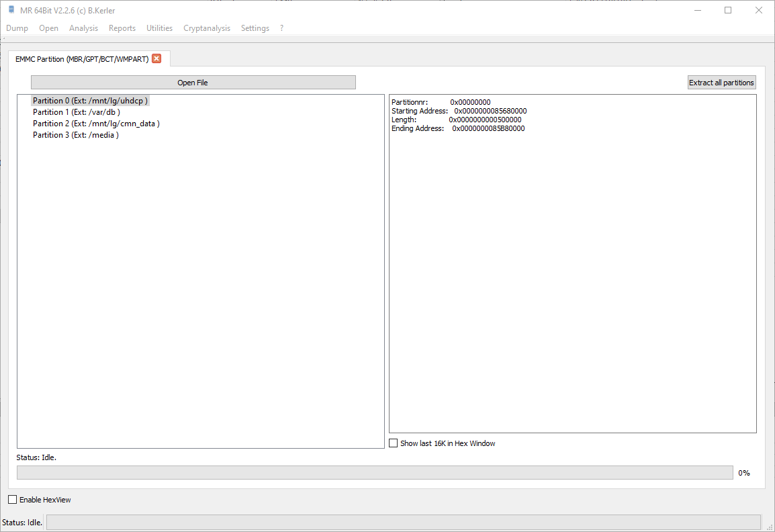Open the Cryptanalysis menu
Viewport: 775px width, 532px height.
coord(207,28)
